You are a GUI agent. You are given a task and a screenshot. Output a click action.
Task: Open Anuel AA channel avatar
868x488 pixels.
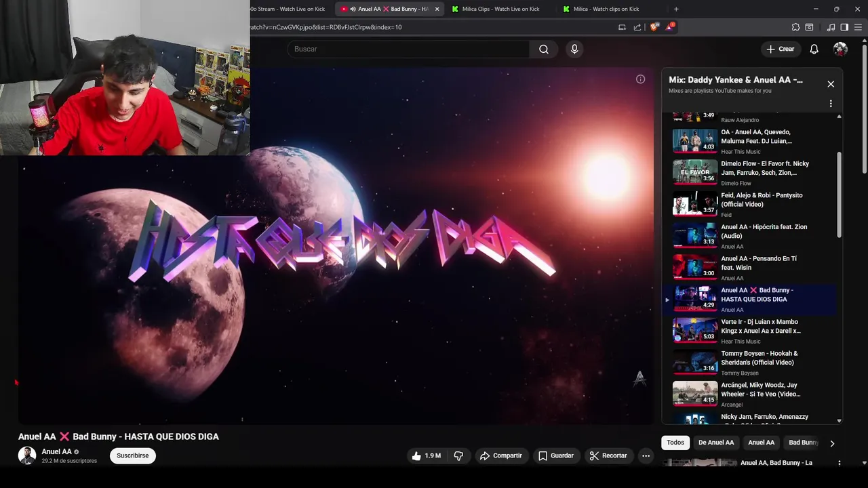click(27, 455)
